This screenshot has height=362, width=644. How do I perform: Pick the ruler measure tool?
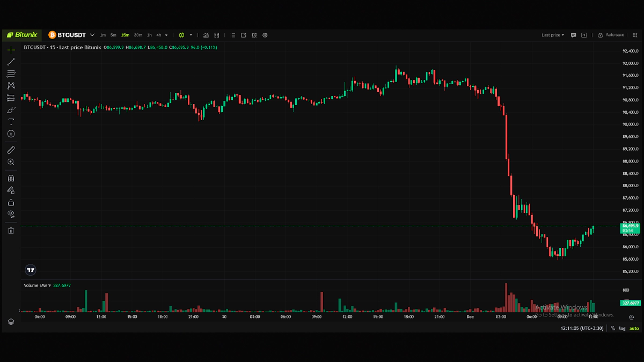(x=11, y=150)
